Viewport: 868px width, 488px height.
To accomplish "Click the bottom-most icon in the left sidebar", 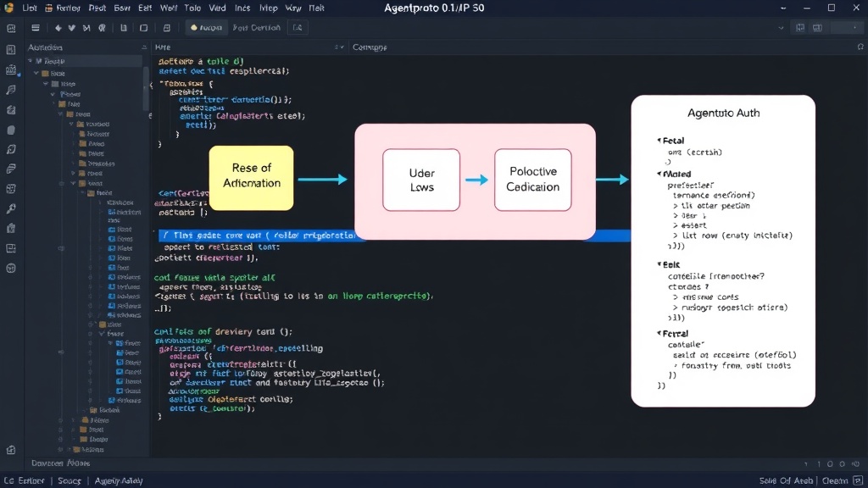I will pos(11,450).
